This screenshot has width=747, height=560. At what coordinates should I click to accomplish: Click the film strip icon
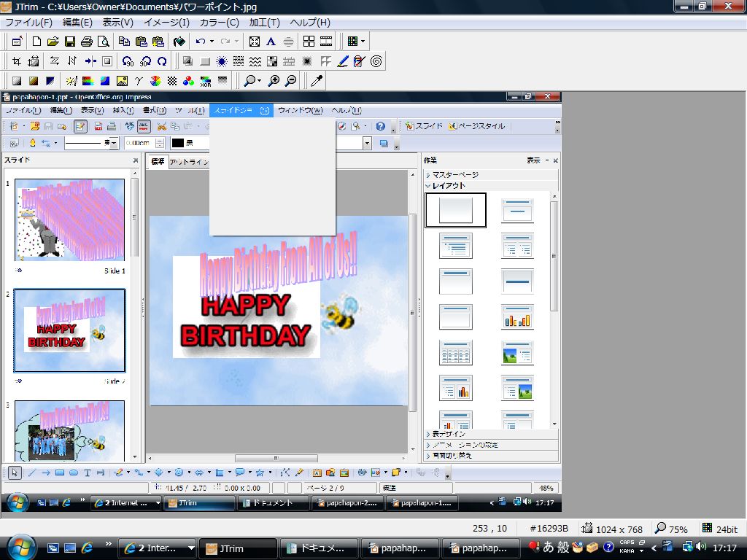326,42
